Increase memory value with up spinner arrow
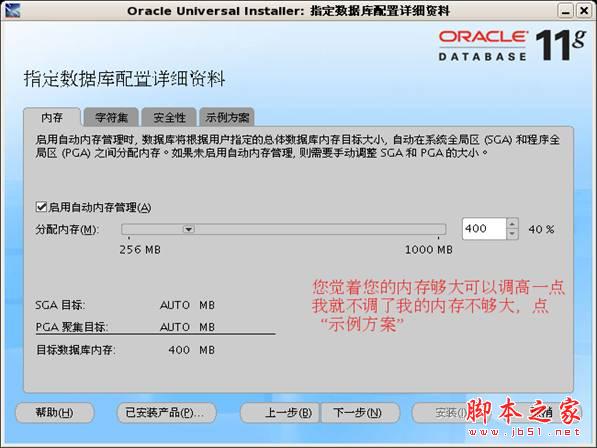597x448 pixels. (512, 224)
